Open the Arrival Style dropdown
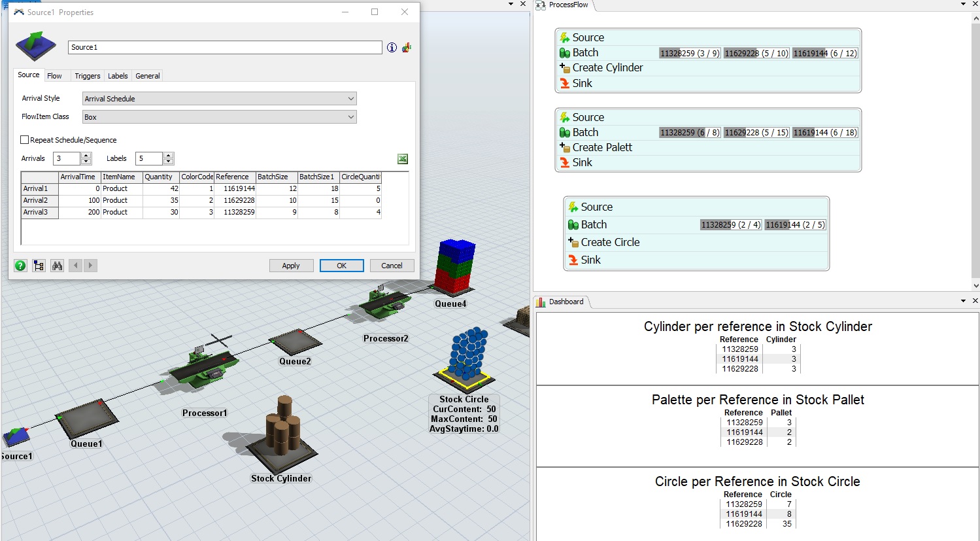 pos(220,99)
